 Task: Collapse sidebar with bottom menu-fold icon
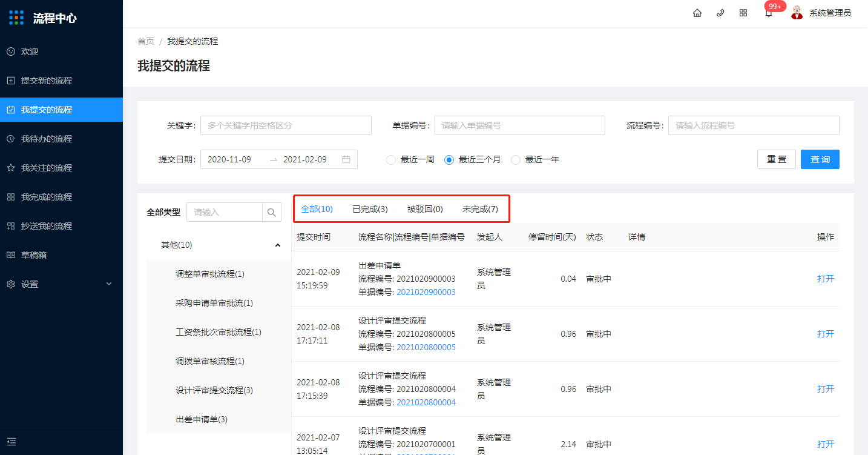12,442
